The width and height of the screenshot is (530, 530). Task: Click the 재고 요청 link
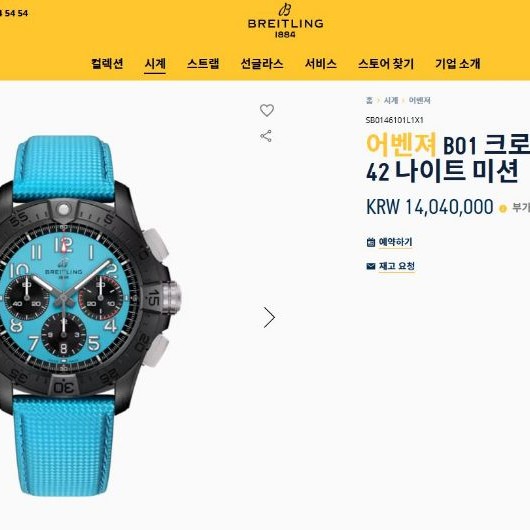[x=396, y=266]
